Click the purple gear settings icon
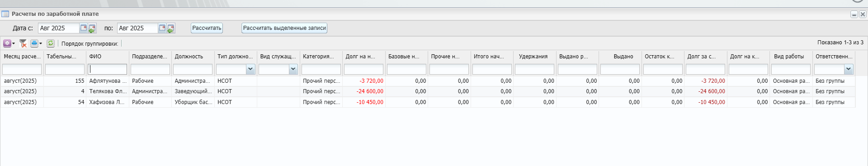868x166 pixels. pyautogui.click(x=7, y=43)
